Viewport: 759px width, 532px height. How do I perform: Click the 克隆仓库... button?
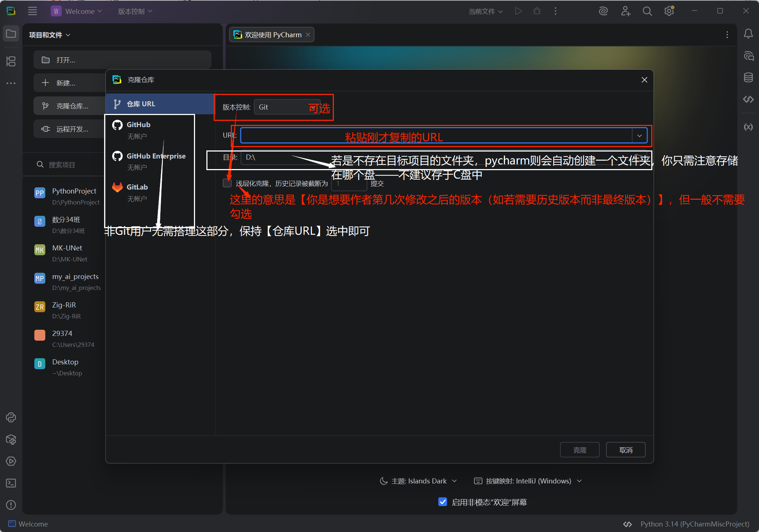pos(69,106)
